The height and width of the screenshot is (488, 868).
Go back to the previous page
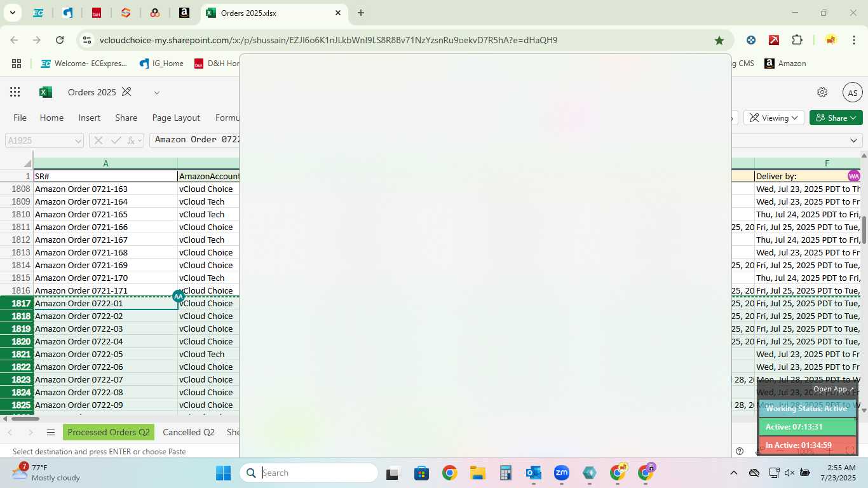pos(14,40)
